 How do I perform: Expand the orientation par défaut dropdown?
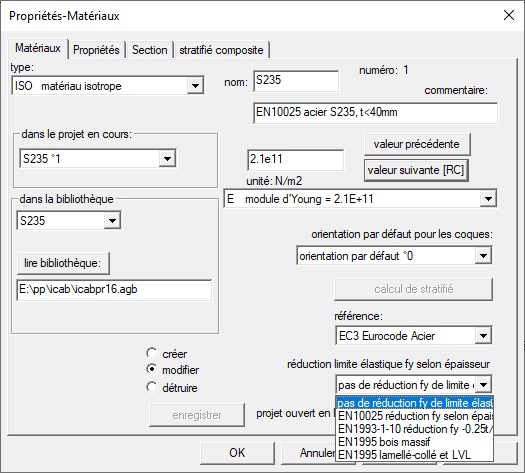tap(483, 256)
